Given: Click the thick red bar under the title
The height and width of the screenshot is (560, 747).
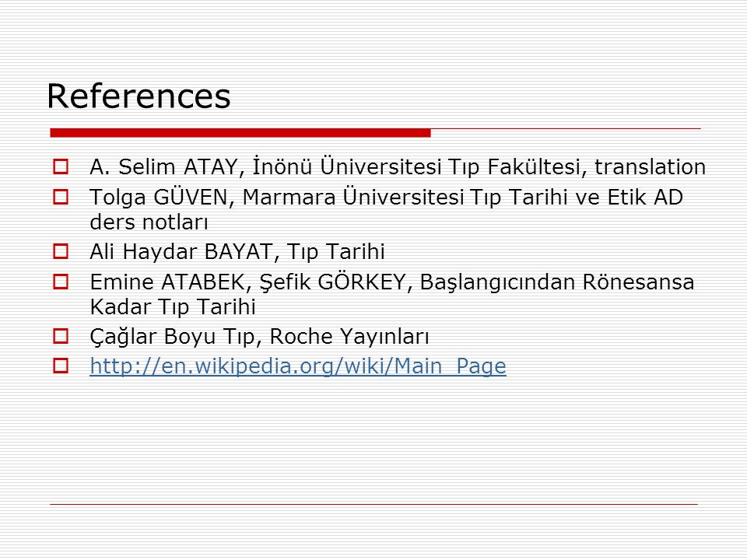Looking at the screenshot, I should pos(240,133).
